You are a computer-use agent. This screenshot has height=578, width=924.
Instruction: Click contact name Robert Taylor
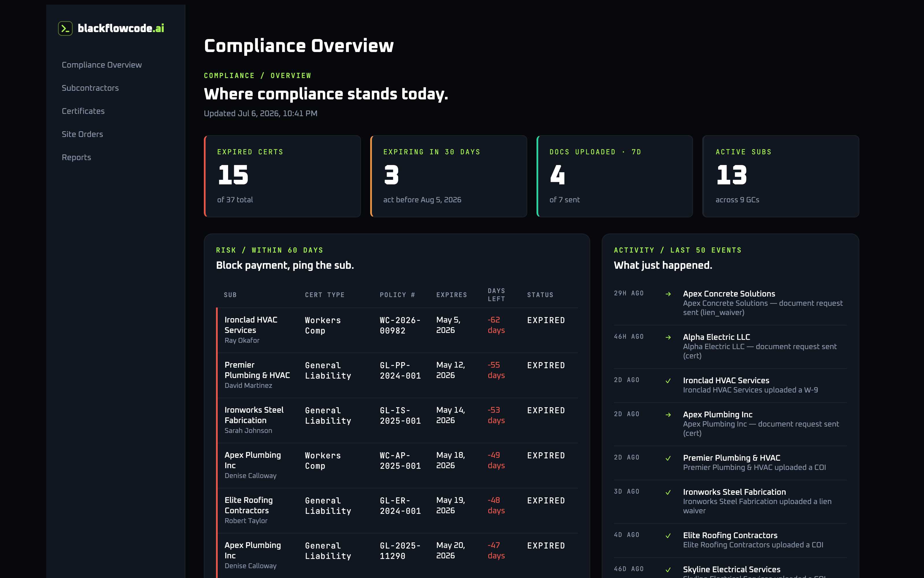click(246, 521)
